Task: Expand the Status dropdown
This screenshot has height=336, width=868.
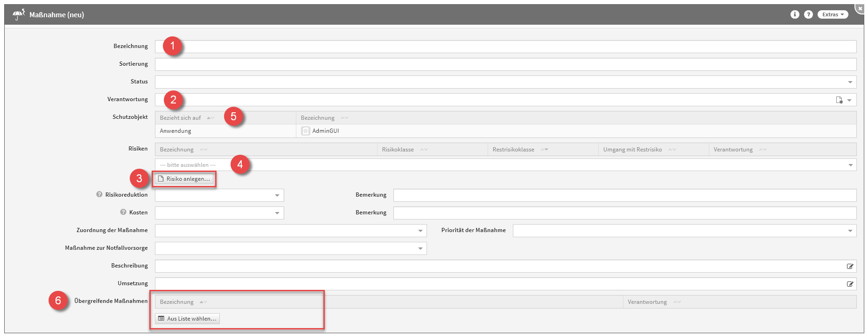Action: click(850, 82)
